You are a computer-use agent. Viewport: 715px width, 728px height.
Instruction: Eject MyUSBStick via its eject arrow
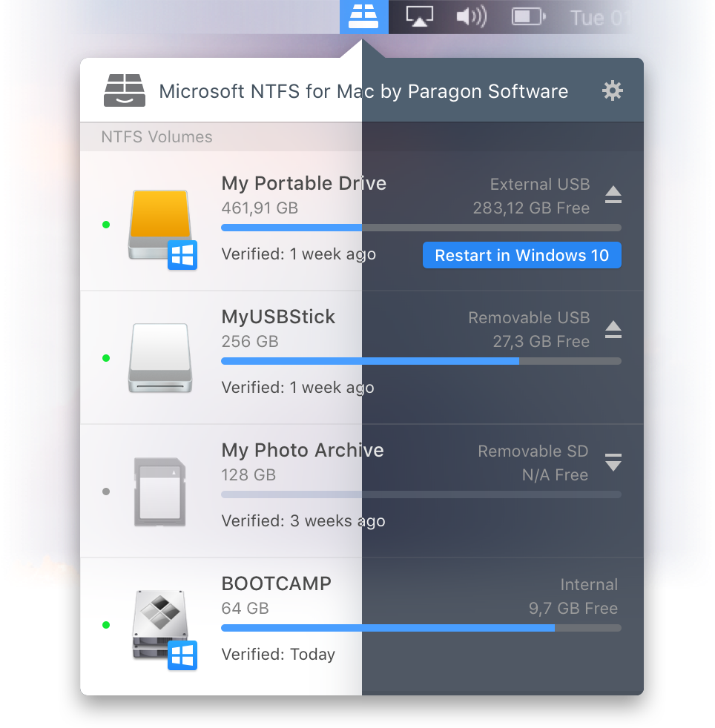[613, 328]
